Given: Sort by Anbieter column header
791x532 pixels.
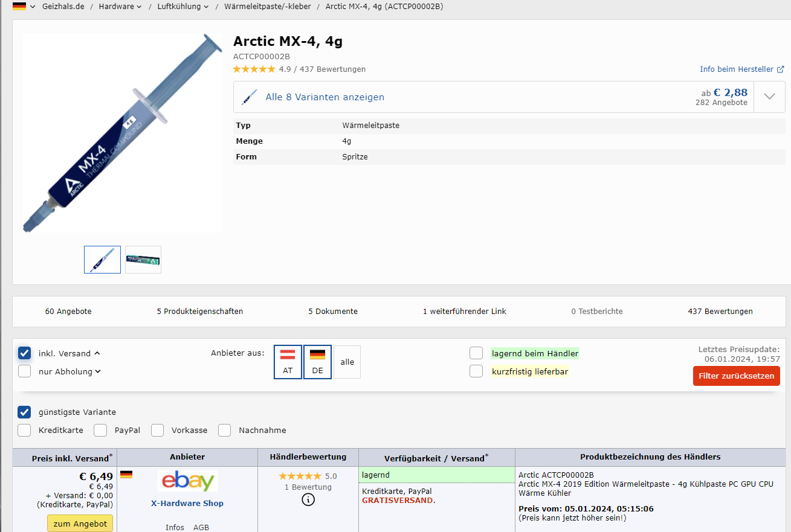Looking at the screenshot, I should pyautogui.click(x=187, y=457).
